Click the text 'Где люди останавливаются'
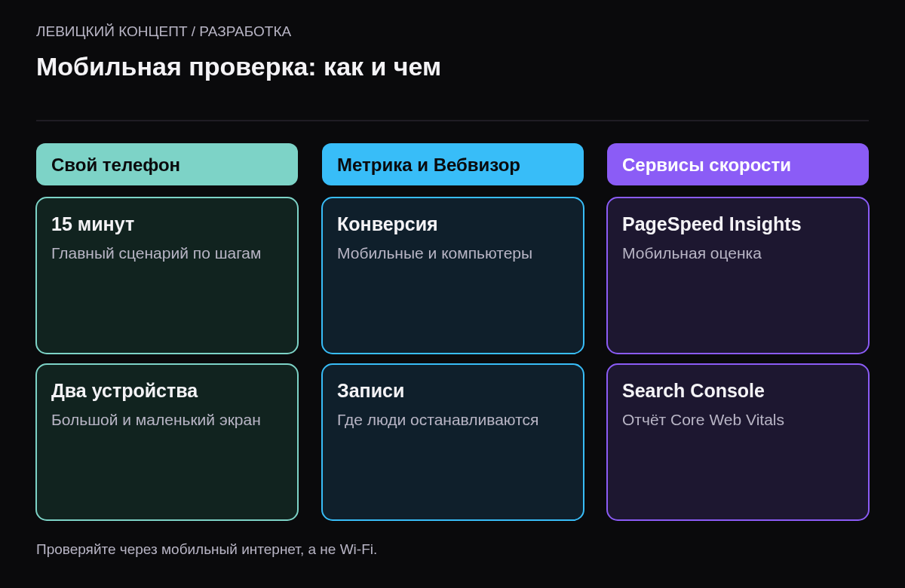The width and height of the screenshot is (905, 588). (437, 420)
